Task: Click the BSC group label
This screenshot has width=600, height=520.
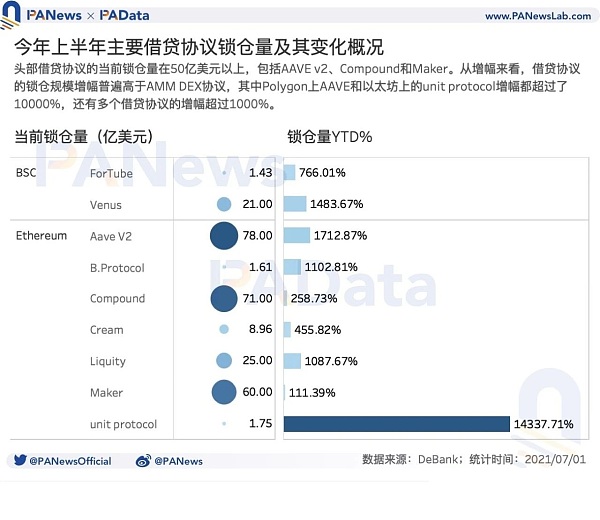Action: click(26, 173)
